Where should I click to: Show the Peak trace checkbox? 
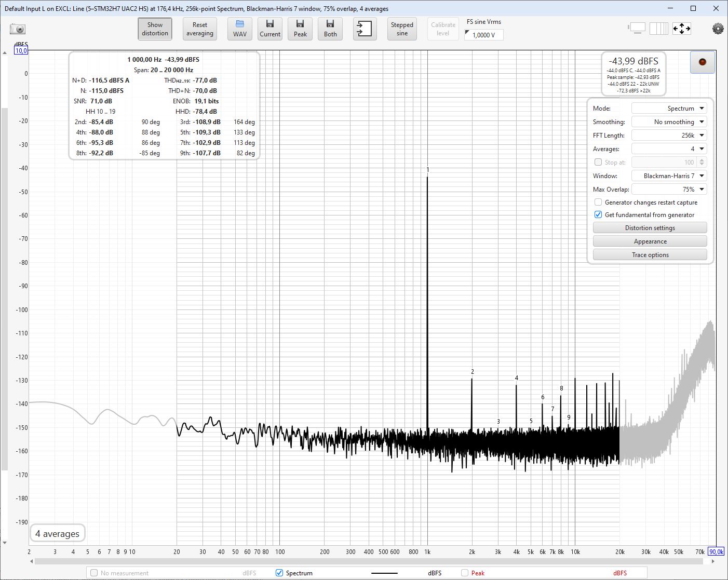pyautogui.click(x=465, y=573)
